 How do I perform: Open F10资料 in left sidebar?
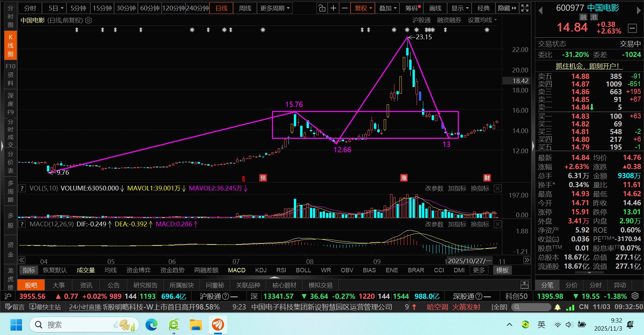[10, 75]
